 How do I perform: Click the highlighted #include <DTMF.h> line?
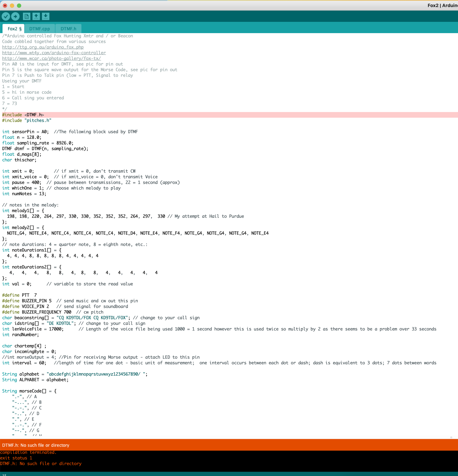coord(23,115)
